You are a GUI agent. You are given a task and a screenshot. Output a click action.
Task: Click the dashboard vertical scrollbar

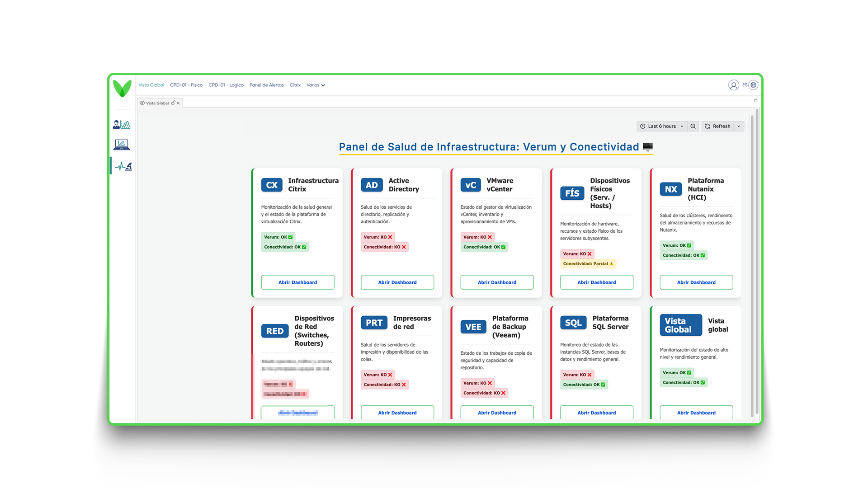pyautogui.click(x=752, y=266)
